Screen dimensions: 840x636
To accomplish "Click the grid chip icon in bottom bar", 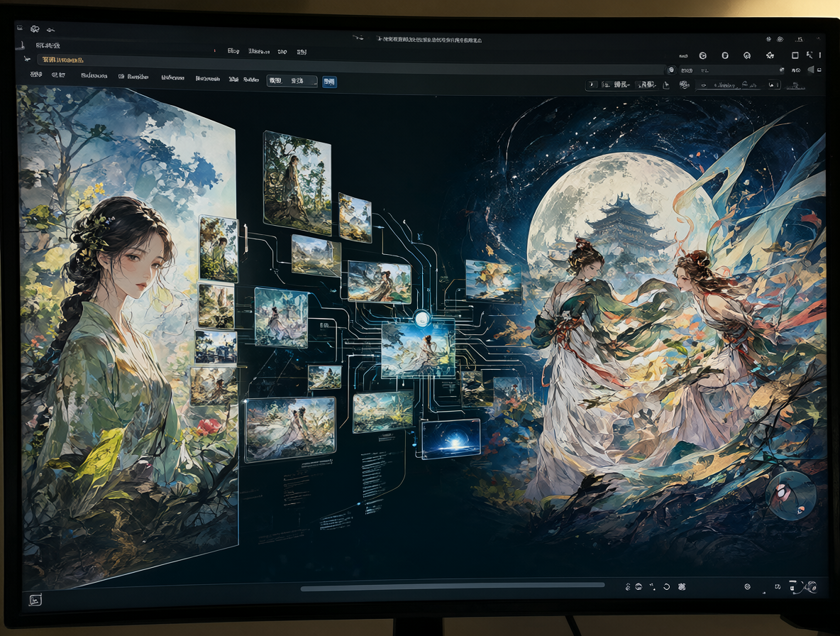I will 681,587.
